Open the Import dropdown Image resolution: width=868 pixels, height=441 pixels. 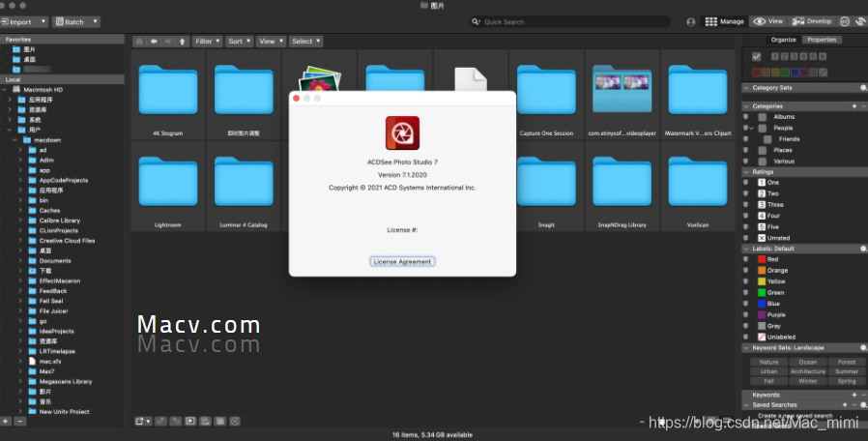point(24,22)
